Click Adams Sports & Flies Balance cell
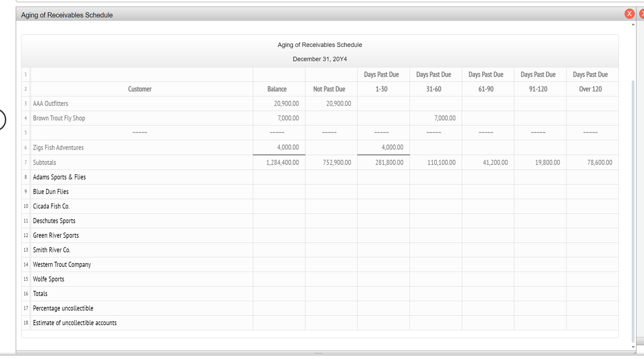Image resolution: width=644 pixels, height=359 pixels. 279,177
